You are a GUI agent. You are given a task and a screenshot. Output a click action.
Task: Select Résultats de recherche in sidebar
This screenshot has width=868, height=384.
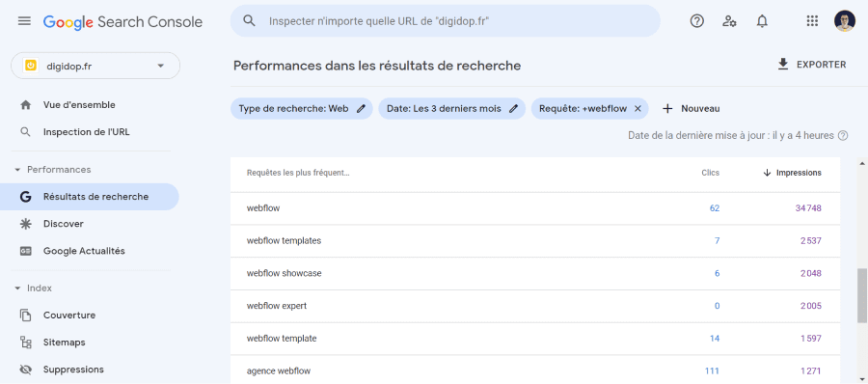pyautogui.click(x=90, y=197)
